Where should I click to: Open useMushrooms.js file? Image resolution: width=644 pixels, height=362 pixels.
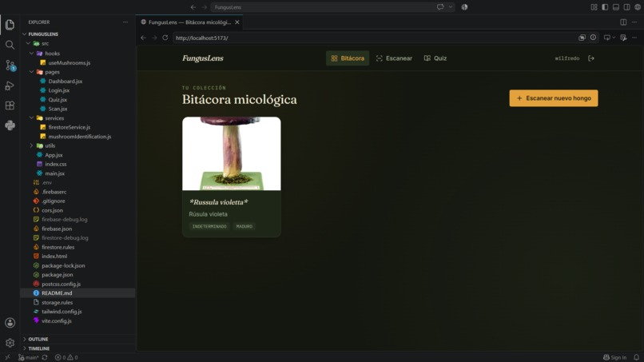69,63
